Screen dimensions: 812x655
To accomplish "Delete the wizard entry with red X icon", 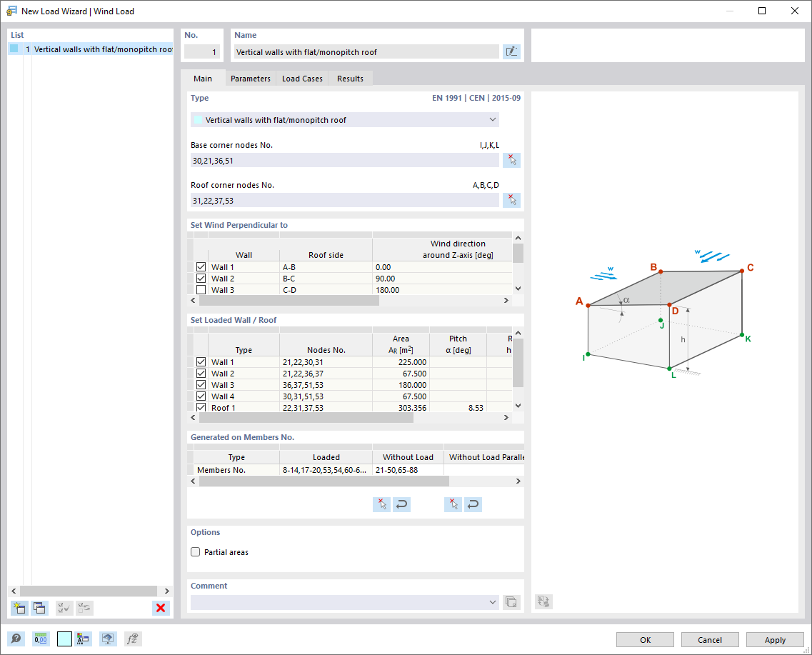I will pyautogui.click(x=161, y=608).
